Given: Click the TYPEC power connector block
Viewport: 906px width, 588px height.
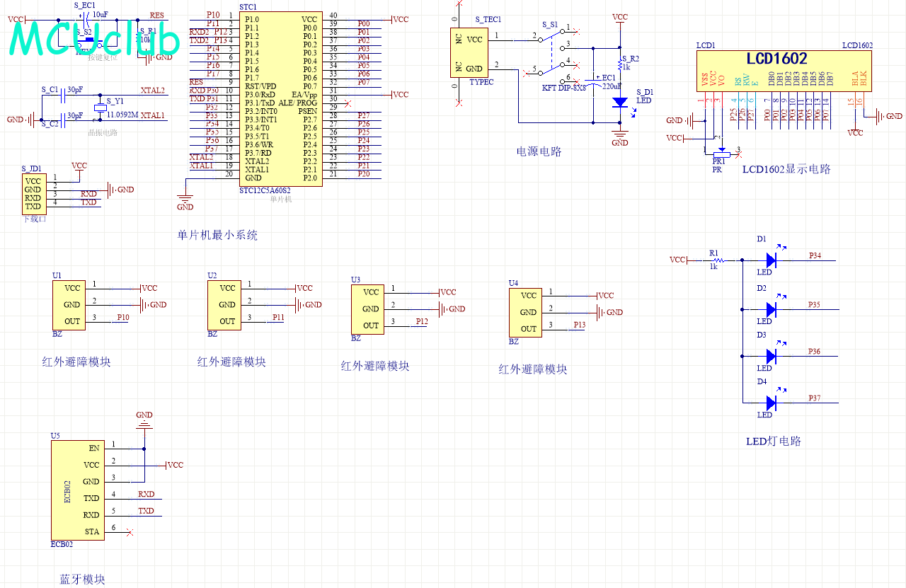Looking at the screenshot, I should 467,53.
